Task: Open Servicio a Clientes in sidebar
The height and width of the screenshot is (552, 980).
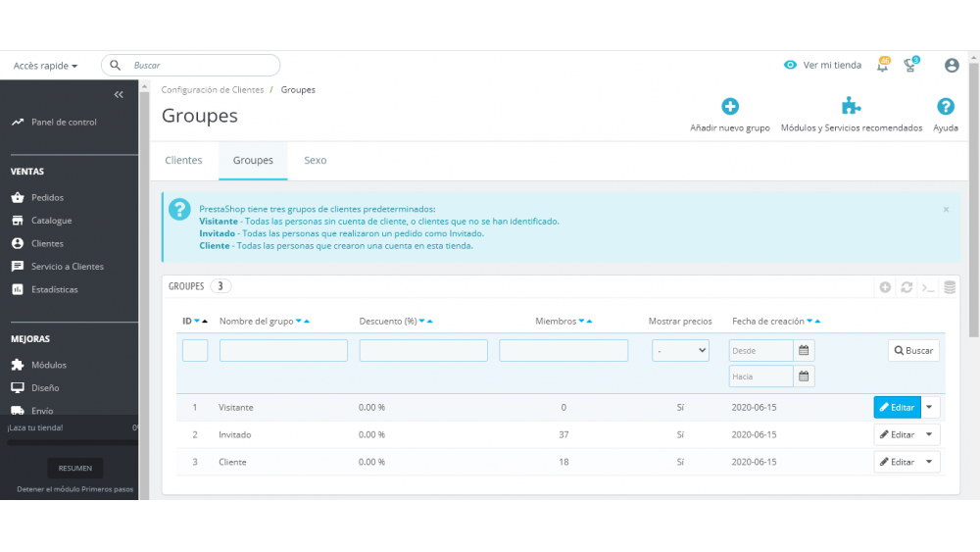Action: (70, 267)
